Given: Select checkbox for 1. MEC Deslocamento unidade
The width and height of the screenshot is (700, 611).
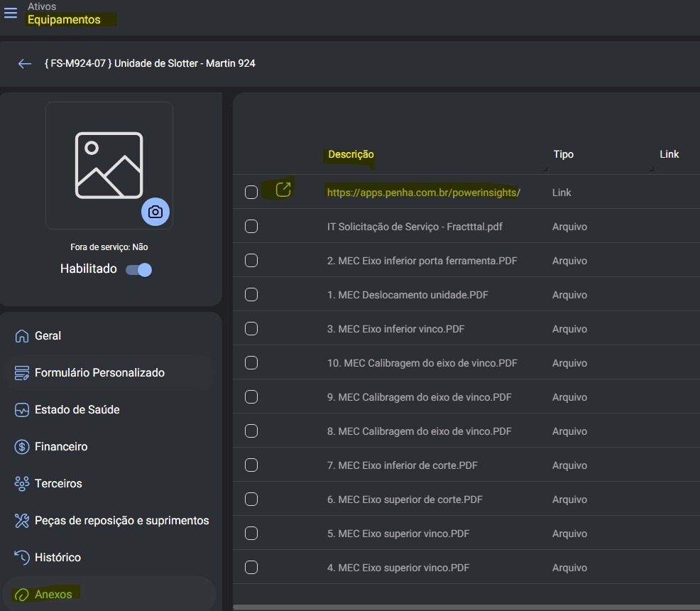Looking at the screenshot, I should (x=251, y=295).
